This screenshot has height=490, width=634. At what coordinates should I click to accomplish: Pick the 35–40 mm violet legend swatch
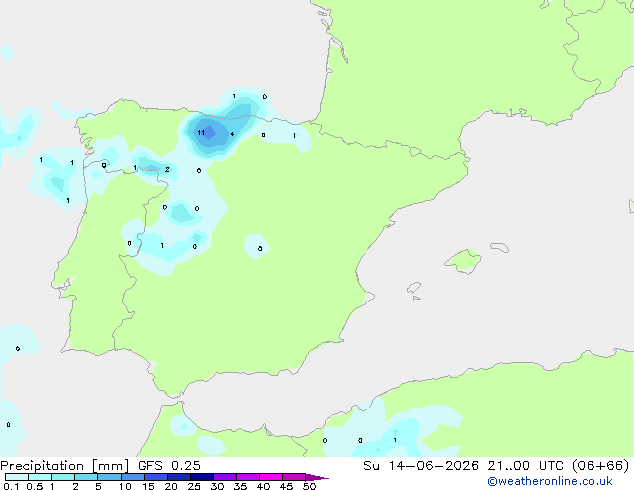pos(247,477)
